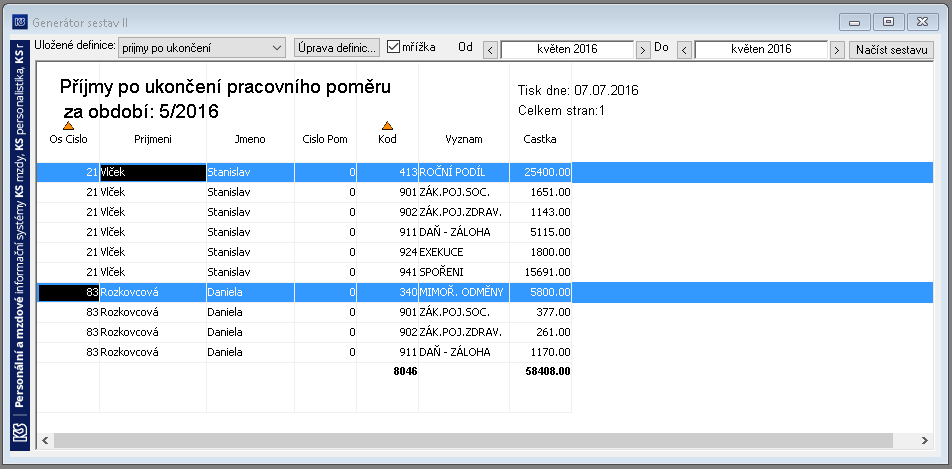The width and height of the screenshot is (952, 469).
Task: Click the Cislo Pom column header
Action: [325, 139]
